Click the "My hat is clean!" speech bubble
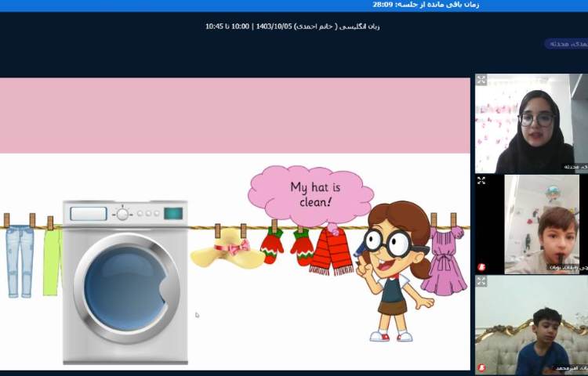 click(311, 195)
